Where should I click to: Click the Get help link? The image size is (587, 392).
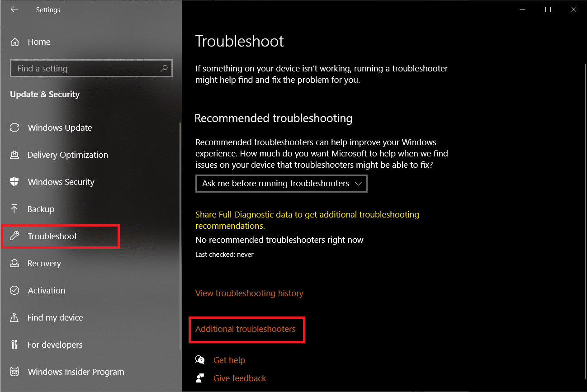(229, 360)
